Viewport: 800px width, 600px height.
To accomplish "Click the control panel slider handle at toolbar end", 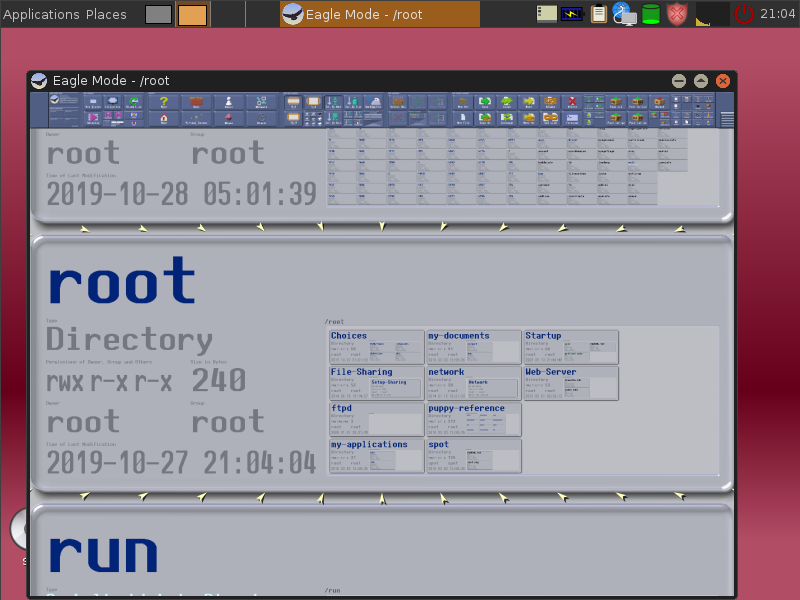I will point(727,118).
